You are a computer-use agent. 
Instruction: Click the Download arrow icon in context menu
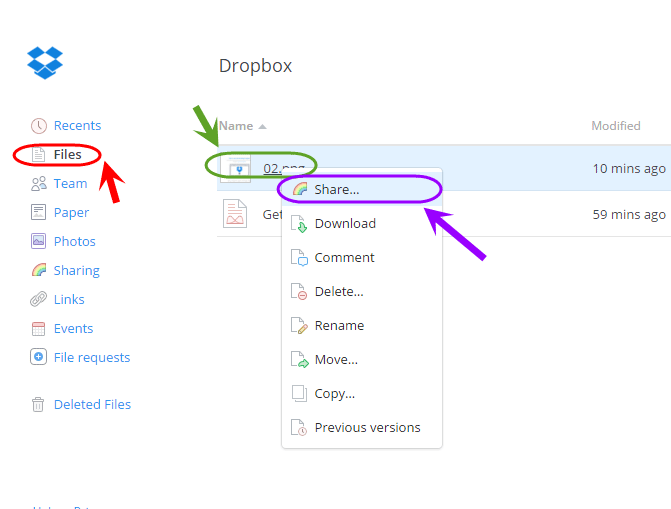click(x=299, y=223)
